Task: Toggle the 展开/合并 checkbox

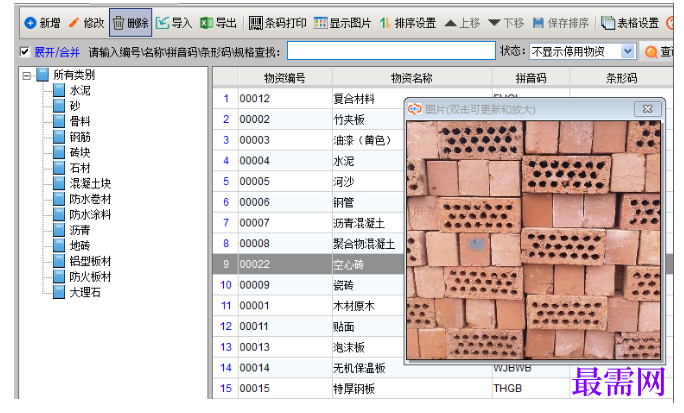Action: point(25,52)
